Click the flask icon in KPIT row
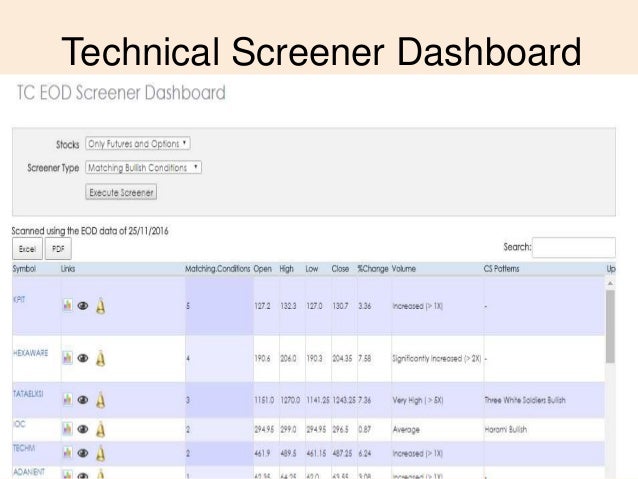The width and height of the screenshot is (638, 479). 101,306
